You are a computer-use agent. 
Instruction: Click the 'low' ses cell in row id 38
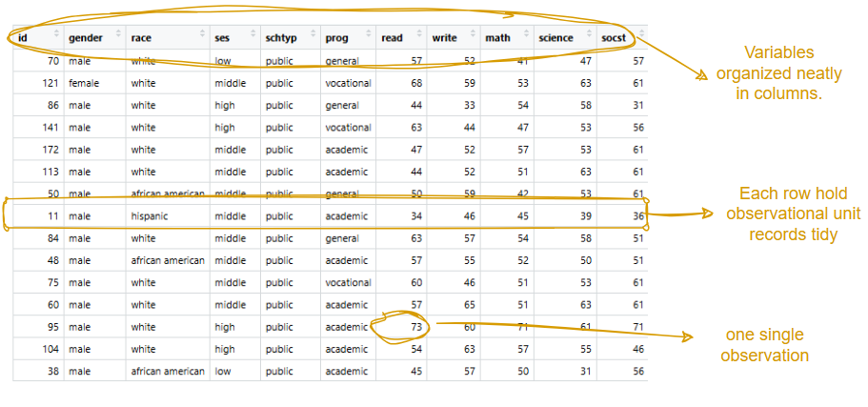(x=222, y=372)
